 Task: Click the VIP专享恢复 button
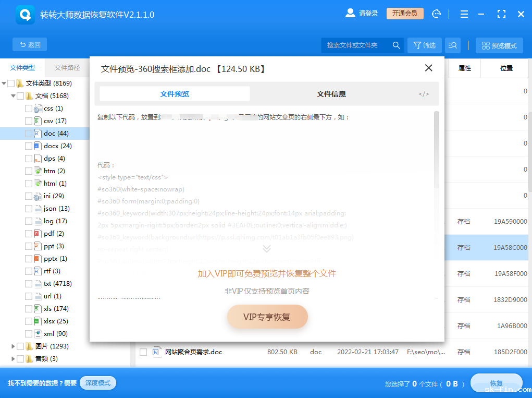coord(267,317)
